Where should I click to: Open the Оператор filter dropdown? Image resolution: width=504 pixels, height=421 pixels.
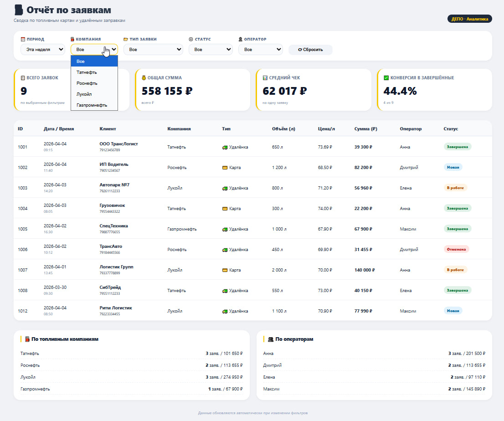261,50
